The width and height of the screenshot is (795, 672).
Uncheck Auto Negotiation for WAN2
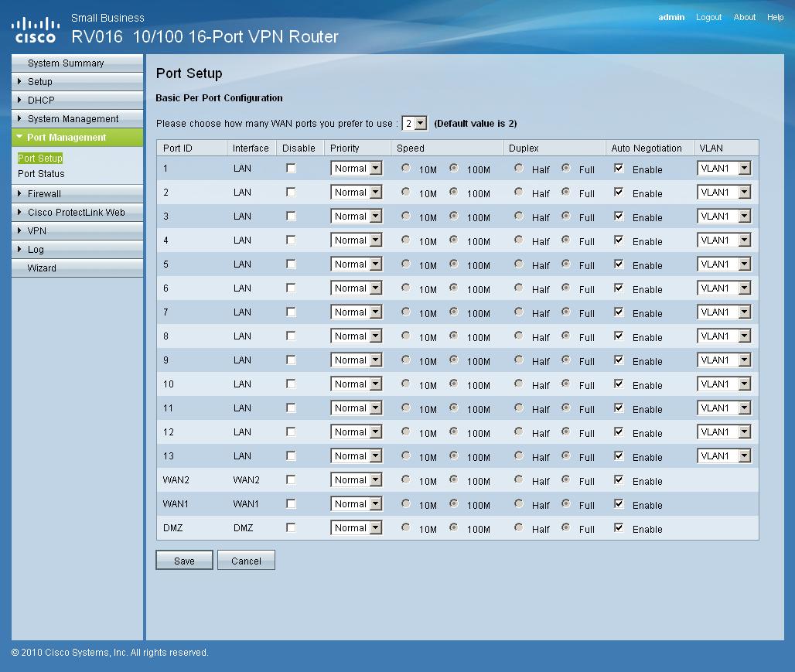pyautogui.click(x=619, y=479)
